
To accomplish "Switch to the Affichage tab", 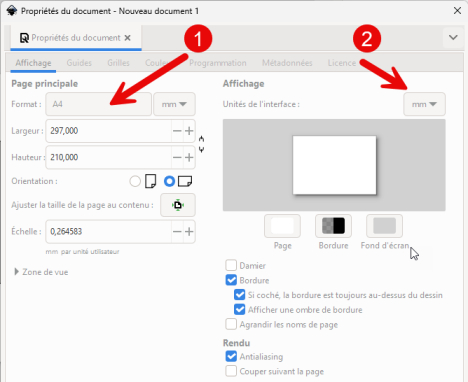I will [33, 63].
